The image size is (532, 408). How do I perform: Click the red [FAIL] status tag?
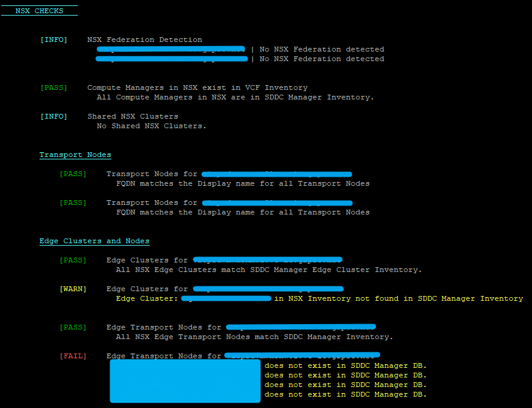tap(72, 356)
